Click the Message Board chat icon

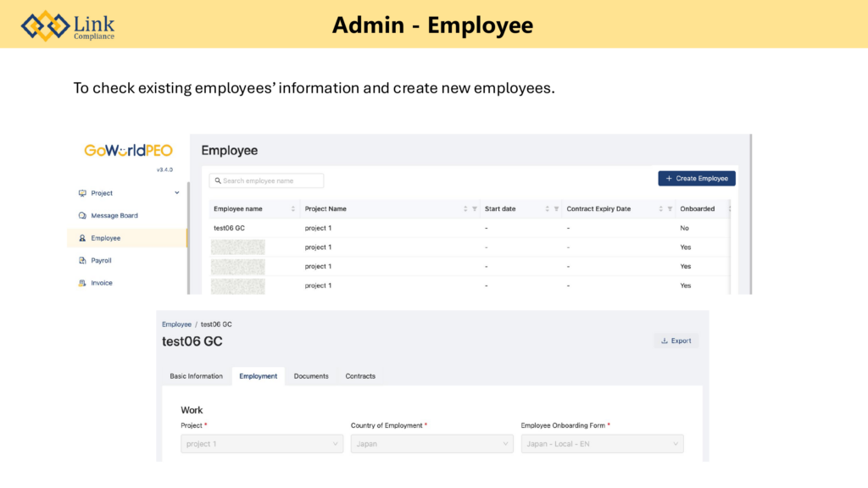point(82,216)
